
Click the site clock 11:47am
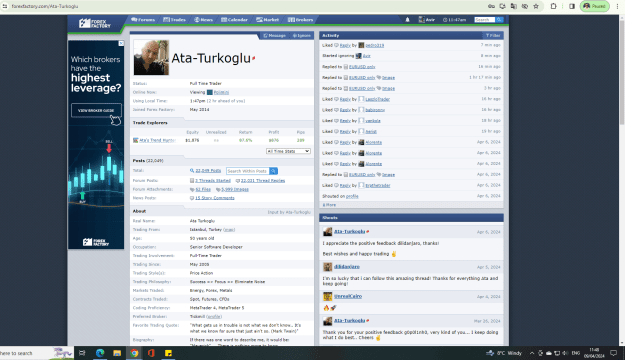pyautogui.click(x=454, y=20)
